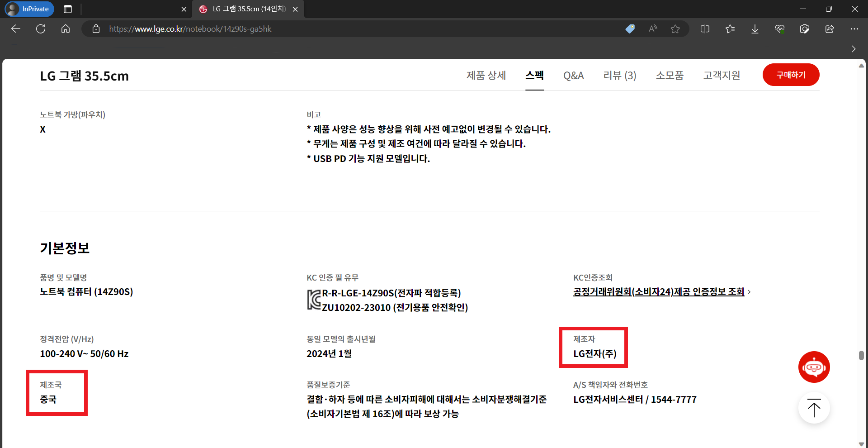Switch to the LG 그램 35.5cm tab
The width and height of the screenshot is (868, 448).
(248, 9)
